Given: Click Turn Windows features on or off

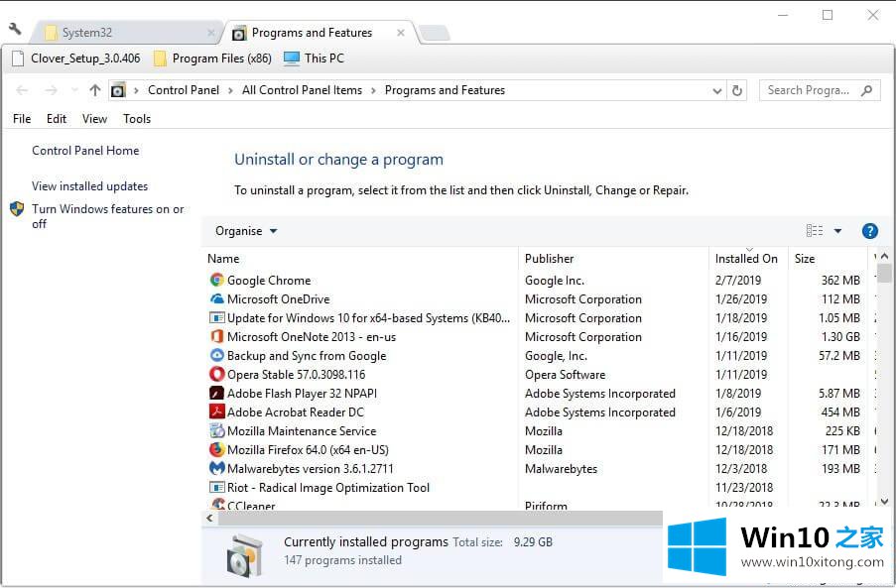Looking at the screenshot, I should pyautogui.click(x=107, y=216).
